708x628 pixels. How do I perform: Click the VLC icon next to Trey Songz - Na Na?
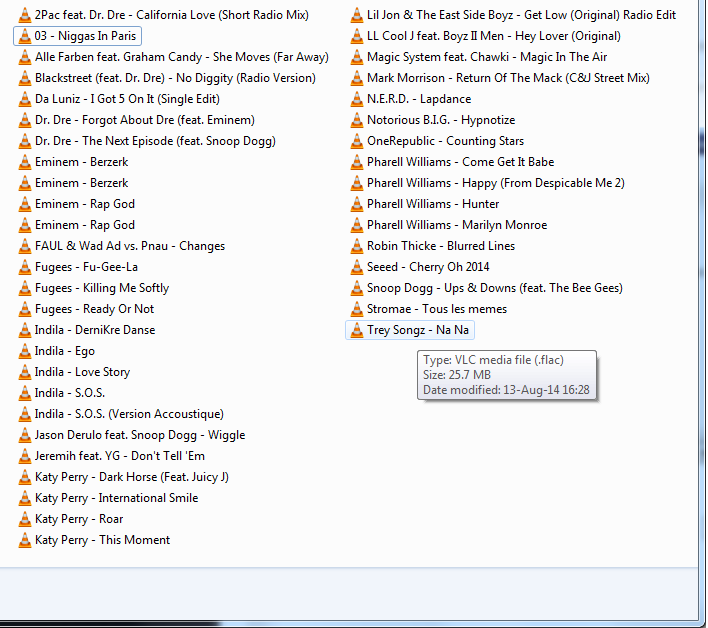(357, 330)
